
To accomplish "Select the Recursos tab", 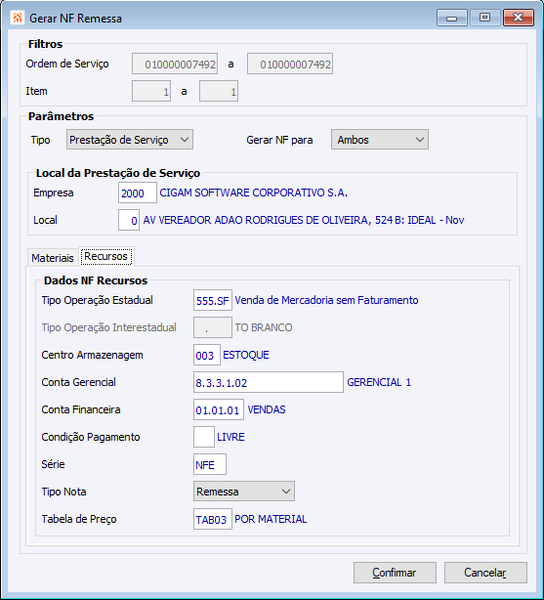I will [x=106, y=256].
